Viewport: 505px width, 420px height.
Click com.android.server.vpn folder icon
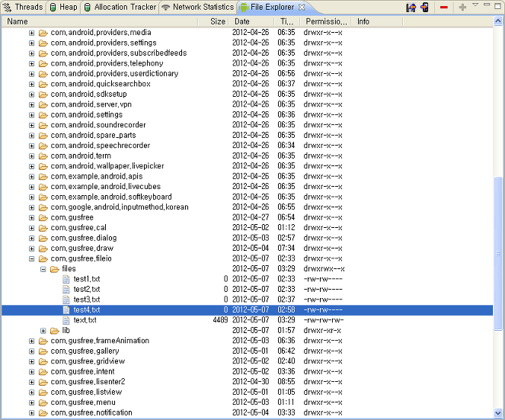coord(43,104)
